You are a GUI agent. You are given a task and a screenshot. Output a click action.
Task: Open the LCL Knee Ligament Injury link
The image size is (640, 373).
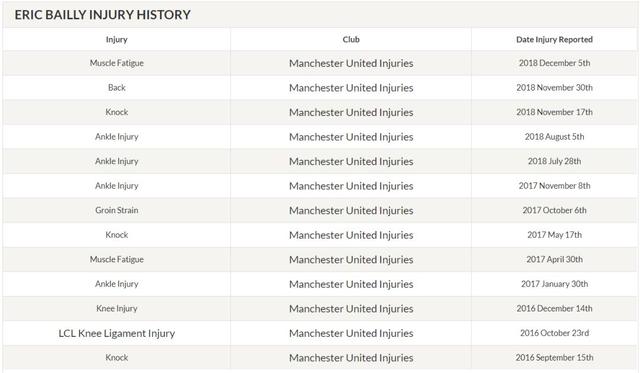pyautogui.click(x=117, y=333)
